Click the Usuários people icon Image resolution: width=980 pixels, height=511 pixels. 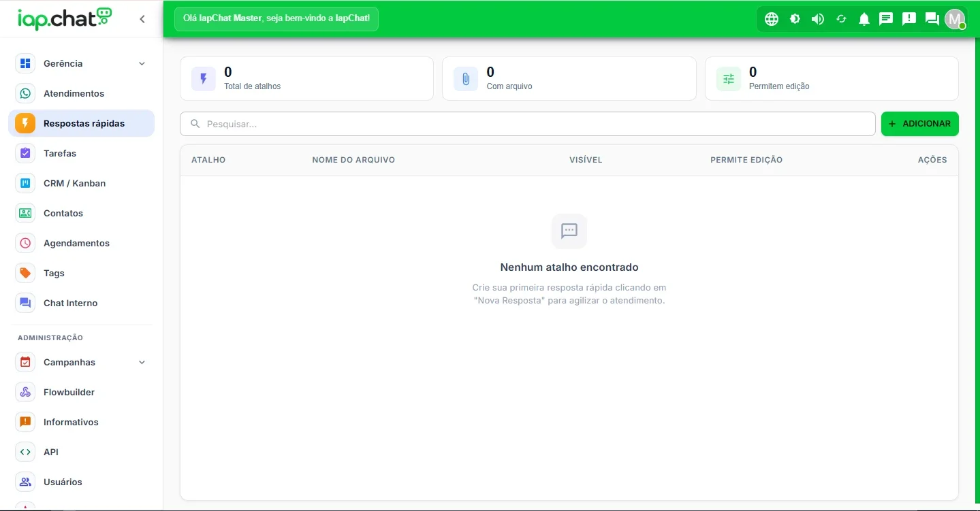25,482
